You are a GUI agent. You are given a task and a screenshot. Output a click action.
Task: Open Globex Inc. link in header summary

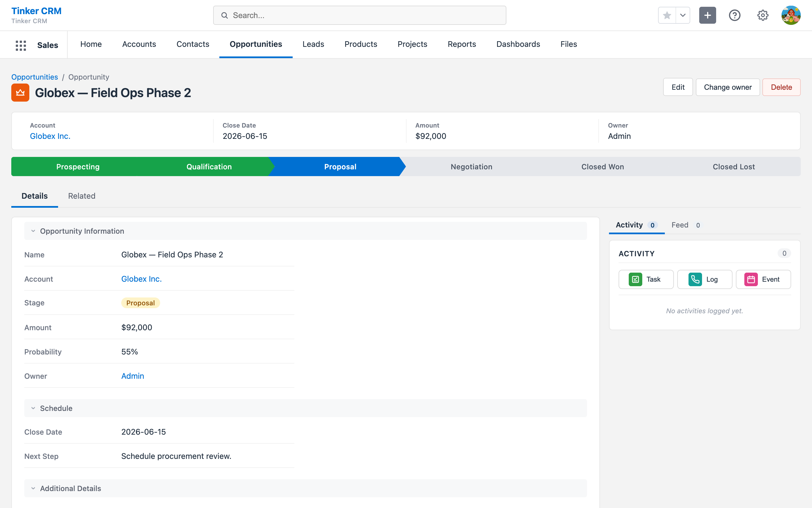pos(50,136)
